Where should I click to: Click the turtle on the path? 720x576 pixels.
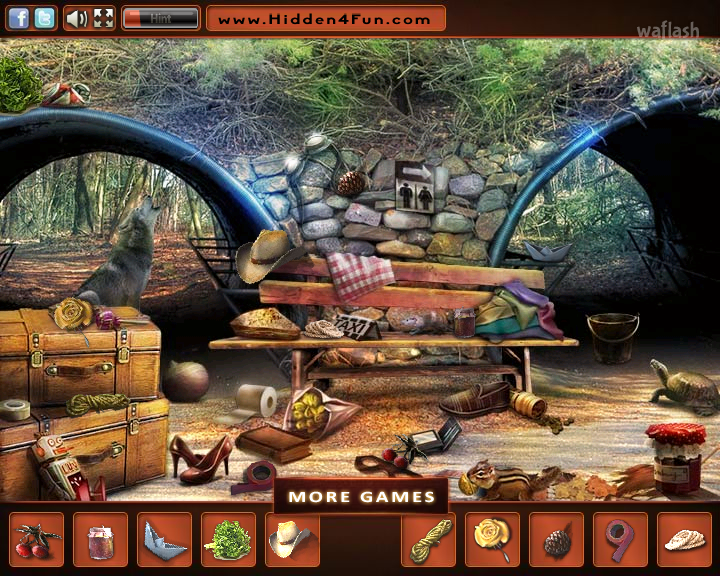click(685, 386)
